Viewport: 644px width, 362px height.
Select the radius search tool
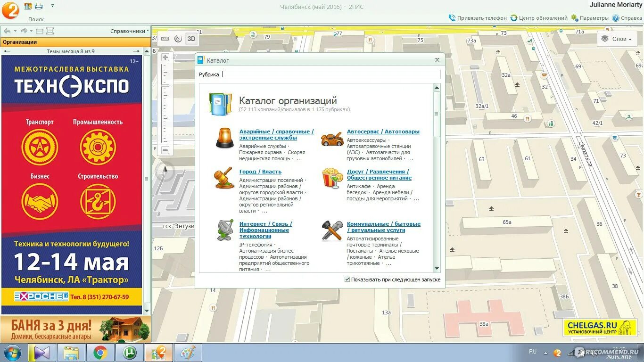click(x=178, y=39)
